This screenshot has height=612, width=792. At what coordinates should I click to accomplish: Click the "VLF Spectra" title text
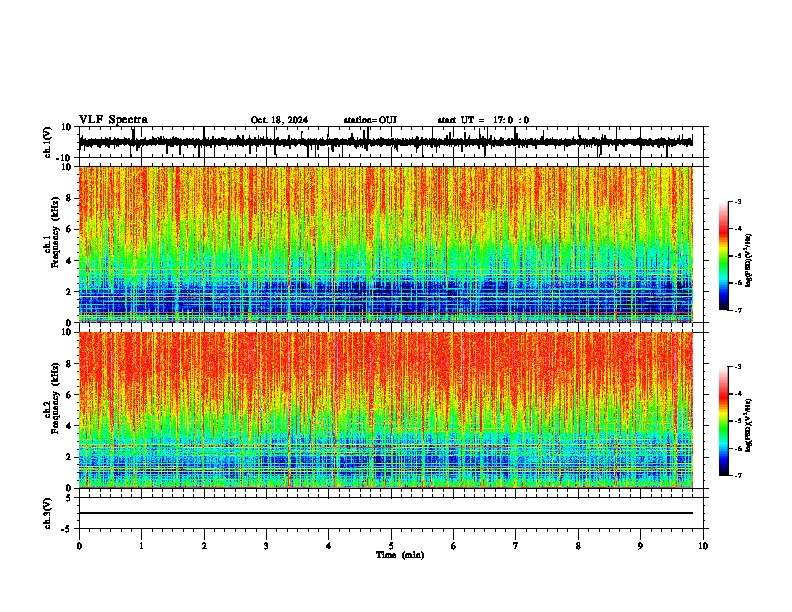[113, 119]
